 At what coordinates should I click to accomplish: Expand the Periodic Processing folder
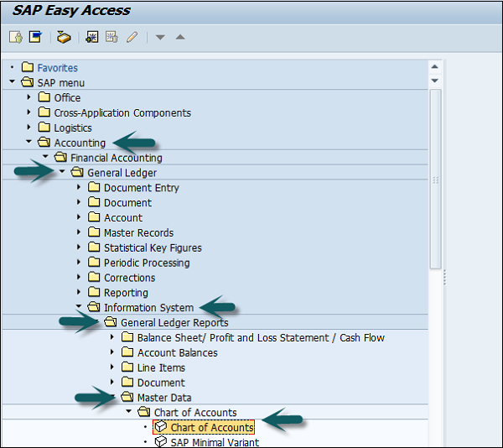pos(79,262)
